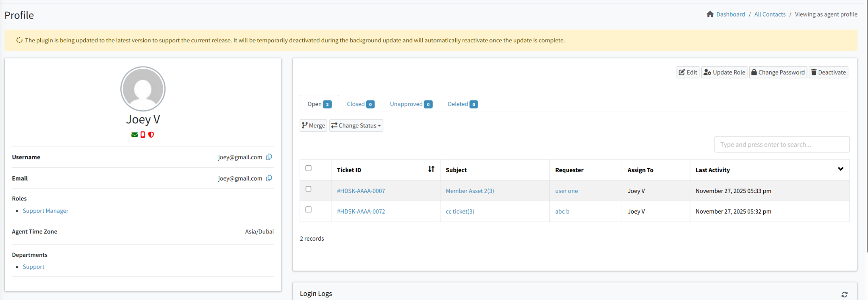Sort tickets by Ticket ID arrows
The height and width of the screenshot is (300, 868).
[x=431, y=169]
